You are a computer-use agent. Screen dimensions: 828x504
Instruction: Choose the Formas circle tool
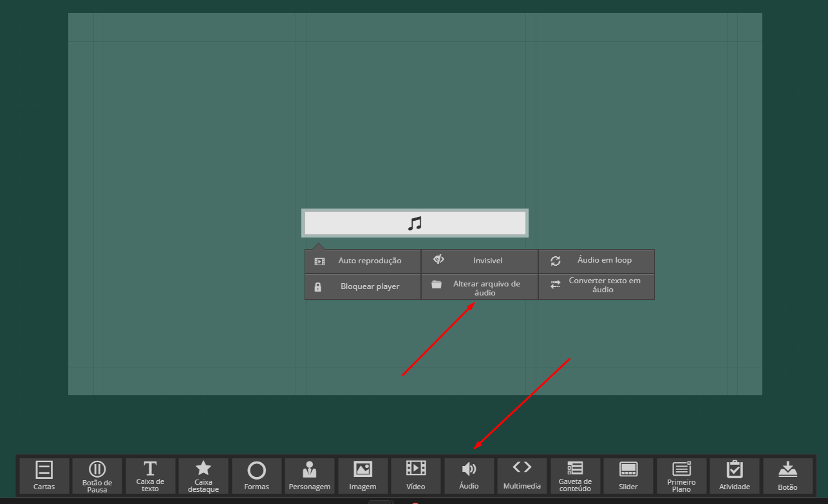click(x=256, y=476)
